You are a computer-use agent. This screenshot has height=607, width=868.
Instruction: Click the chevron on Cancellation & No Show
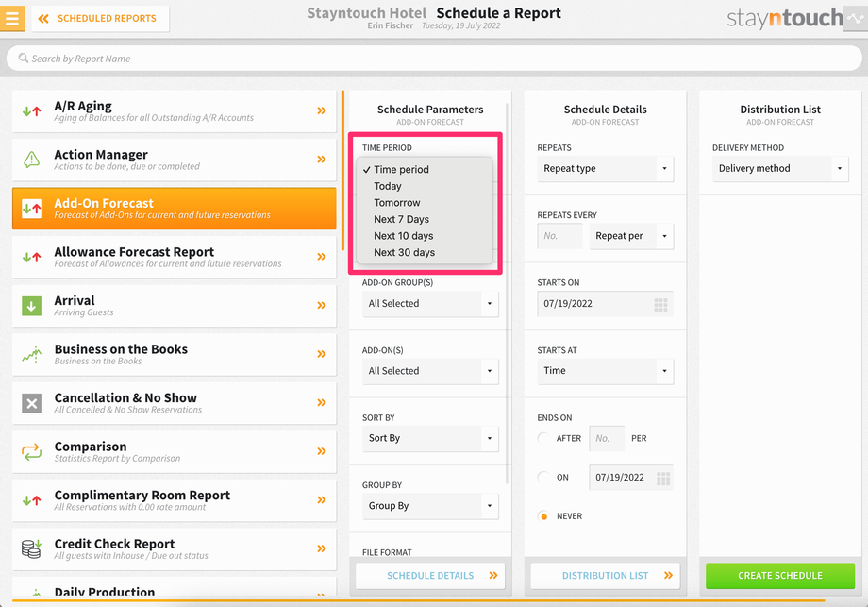point(322,403)
